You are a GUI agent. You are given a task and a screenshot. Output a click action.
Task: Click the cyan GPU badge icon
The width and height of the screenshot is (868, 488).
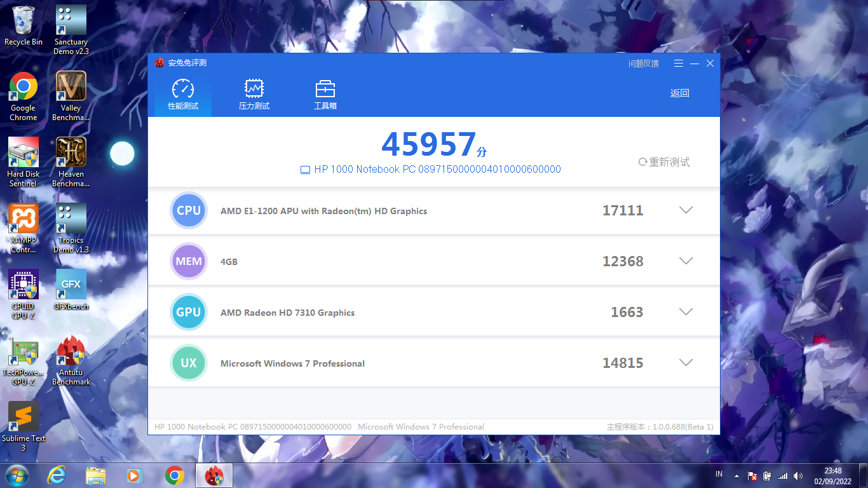(189, 312)
